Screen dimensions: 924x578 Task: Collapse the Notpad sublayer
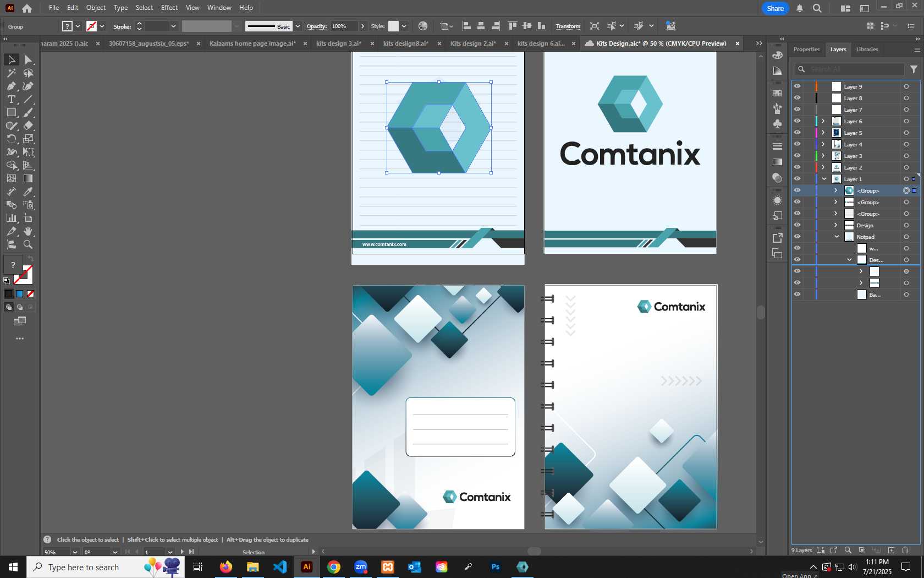[x=837, y=237]
